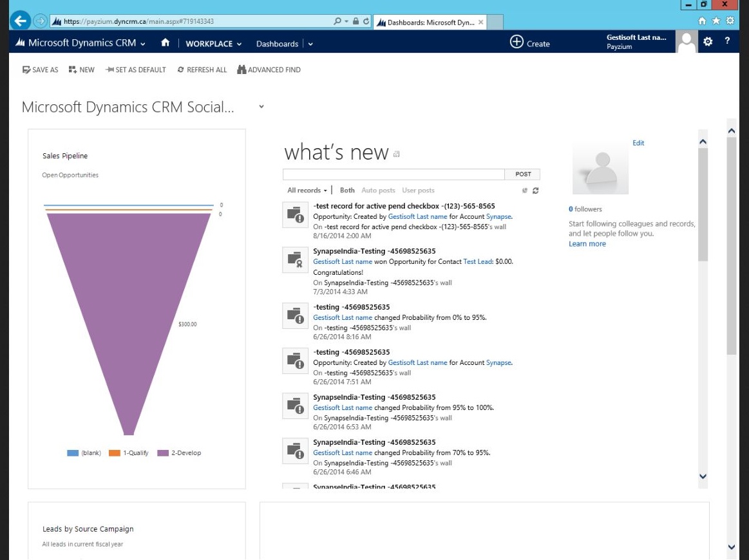The width and height of the screenshot is (749, 560).
Task: Open the WORKPLACE menu
Action: [213, 44]
